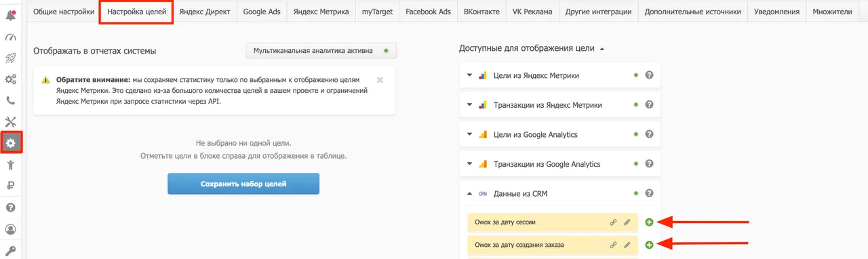Collapse Данные из CRM section
This screenshot has height=259, width=868.
point(469,194)
